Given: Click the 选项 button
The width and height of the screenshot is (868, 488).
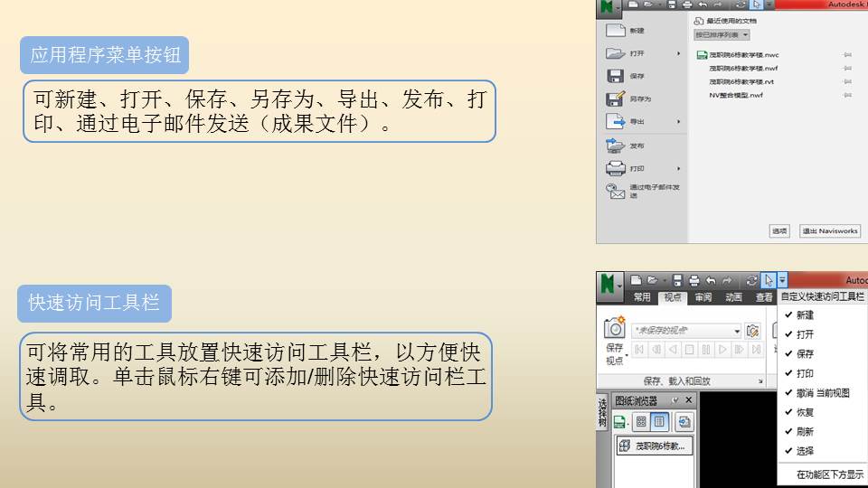Looking at the screenshot, I should [x=779, y=230].
